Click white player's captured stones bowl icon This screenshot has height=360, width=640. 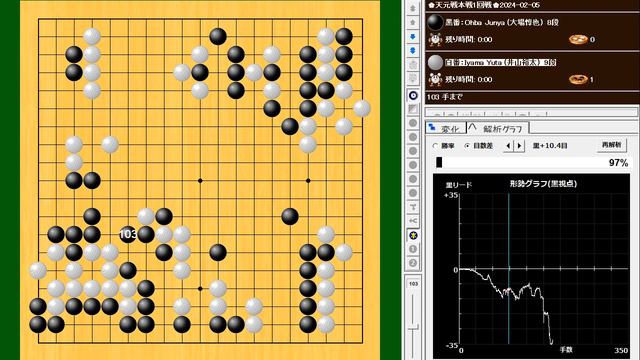(x=578, y=79)
